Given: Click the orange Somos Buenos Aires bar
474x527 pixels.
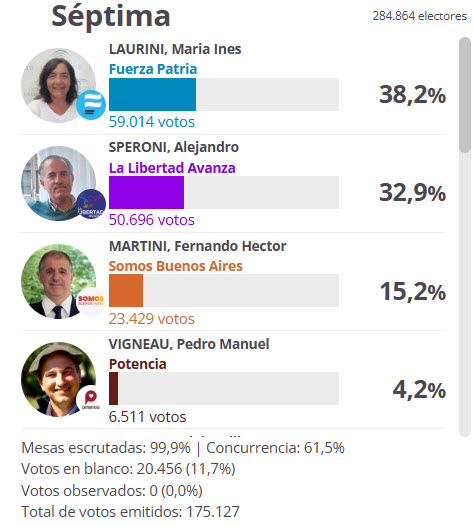Looking at the screenshot, I should pos(126,290).
